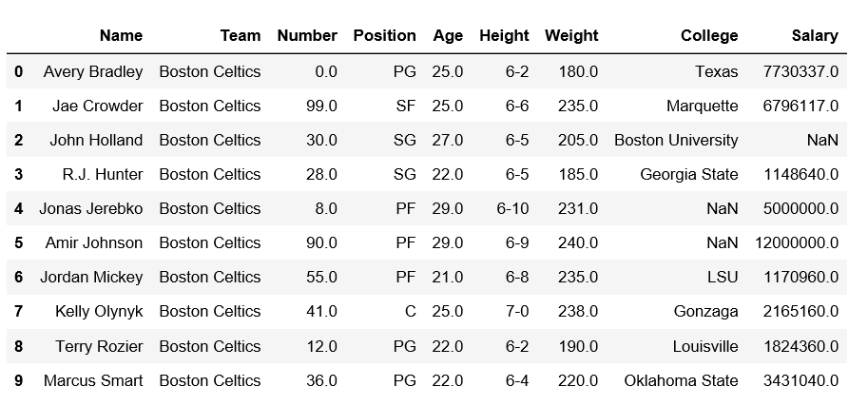Click Terry Rozier's 1824360.0 salary
Screen dimensions: 868x406
[801, 346]
